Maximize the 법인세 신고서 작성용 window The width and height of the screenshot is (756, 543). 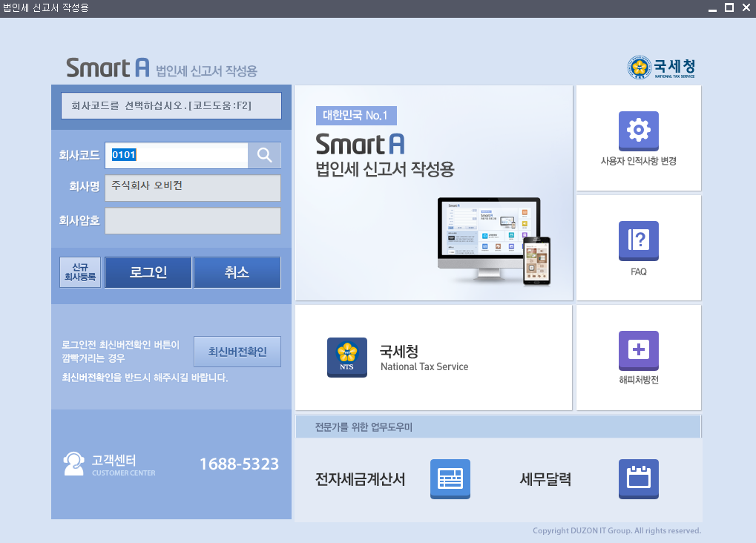click(729, 7)
